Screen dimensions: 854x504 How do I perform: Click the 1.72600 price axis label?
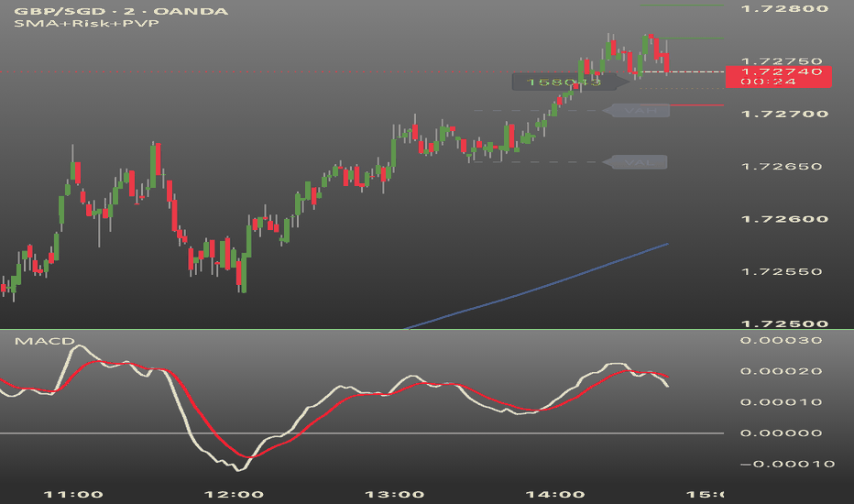[785, 219]
